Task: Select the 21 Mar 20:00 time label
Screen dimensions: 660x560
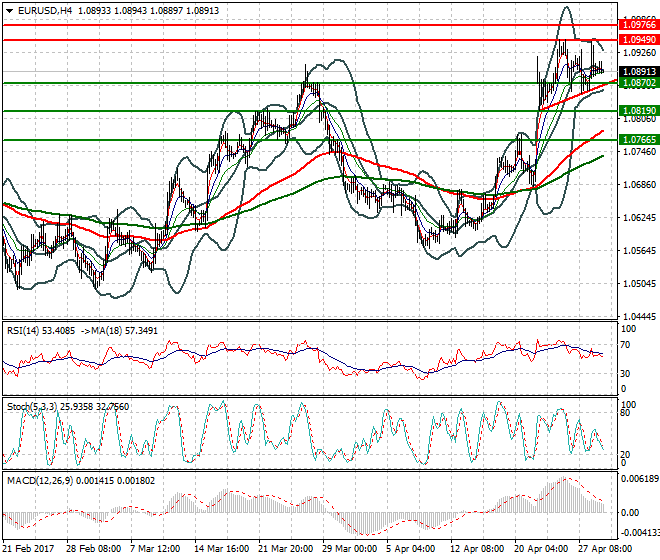Action: [286, 549]
